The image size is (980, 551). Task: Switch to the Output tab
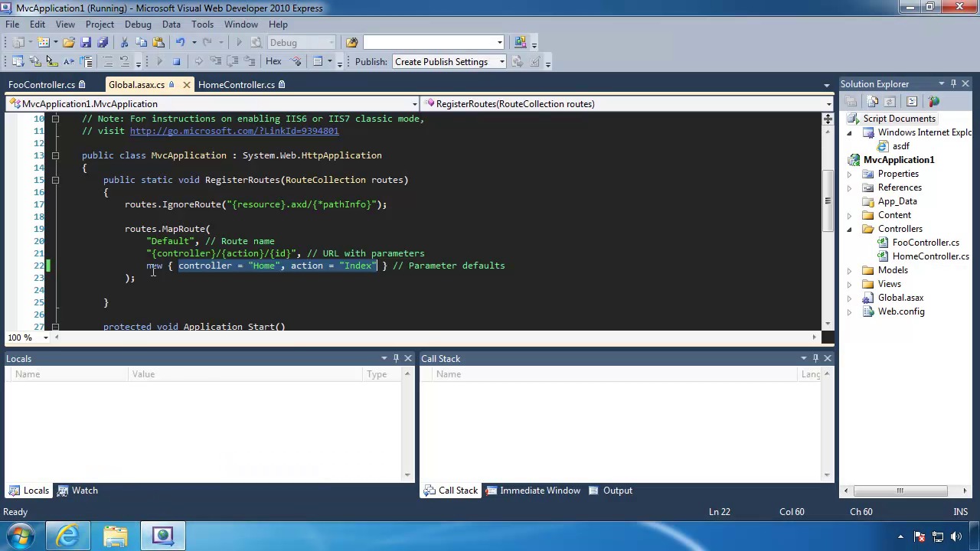coord(610,491)
